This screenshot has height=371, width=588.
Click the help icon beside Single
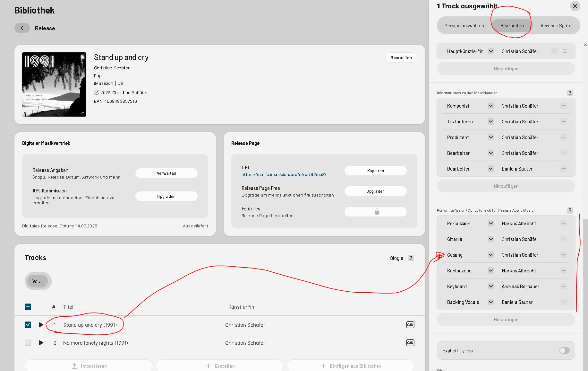point(411,258)
